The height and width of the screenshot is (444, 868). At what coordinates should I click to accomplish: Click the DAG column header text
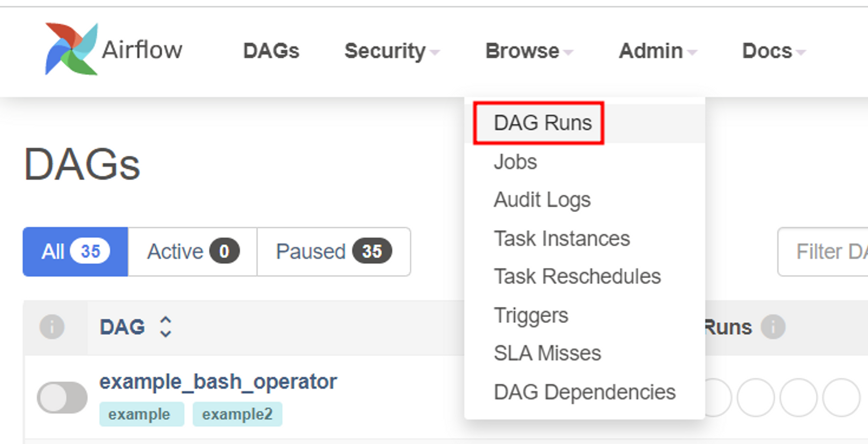click(x=122, y=327)
